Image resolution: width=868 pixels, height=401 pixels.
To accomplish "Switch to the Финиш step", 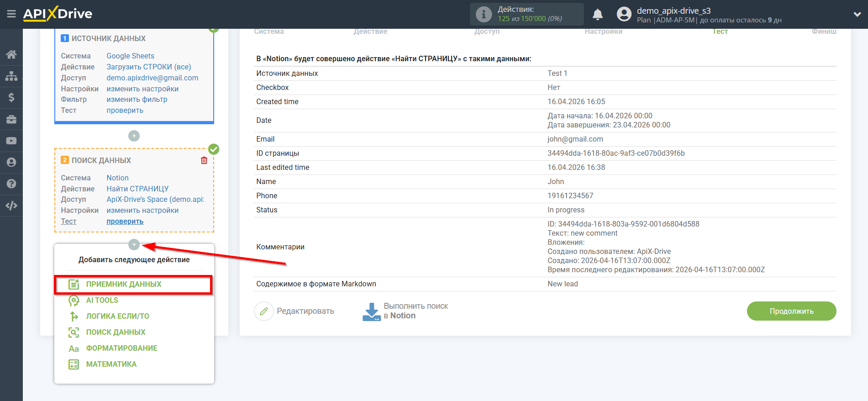I will [x=824, y=31].
